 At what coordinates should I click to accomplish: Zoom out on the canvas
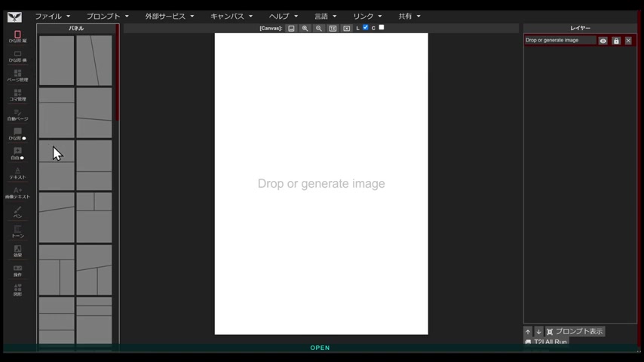pyautogui.click(x=319, y=29)
